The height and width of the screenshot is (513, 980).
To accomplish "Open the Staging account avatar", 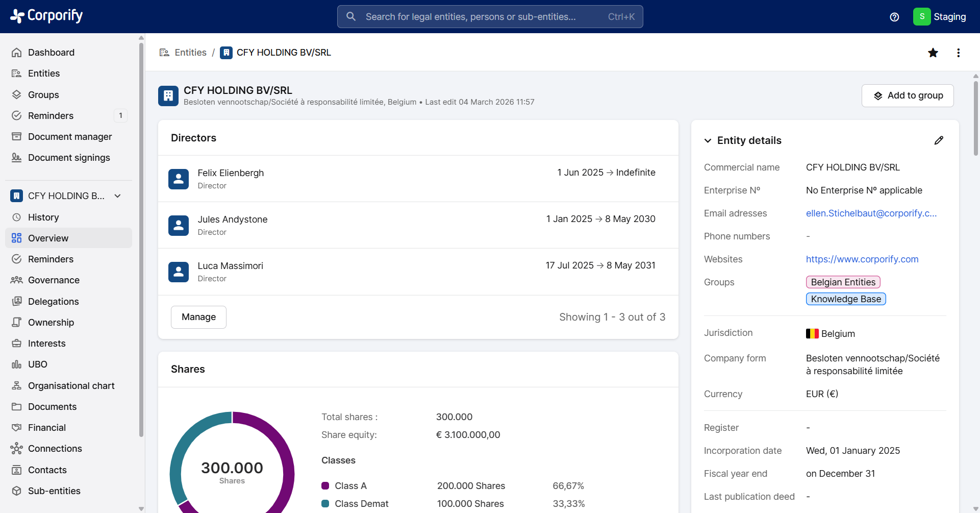I will tap(921, 17).
